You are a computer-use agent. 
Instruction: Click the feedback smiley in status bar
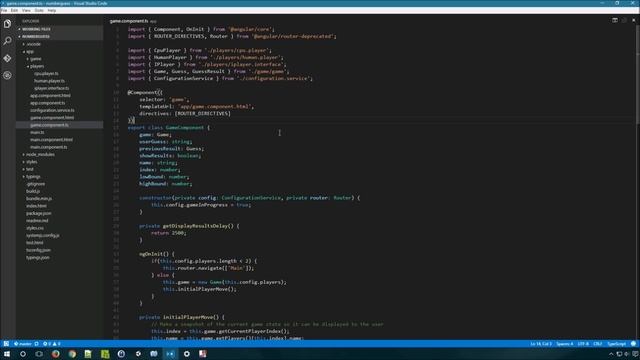tap(633, 344)
